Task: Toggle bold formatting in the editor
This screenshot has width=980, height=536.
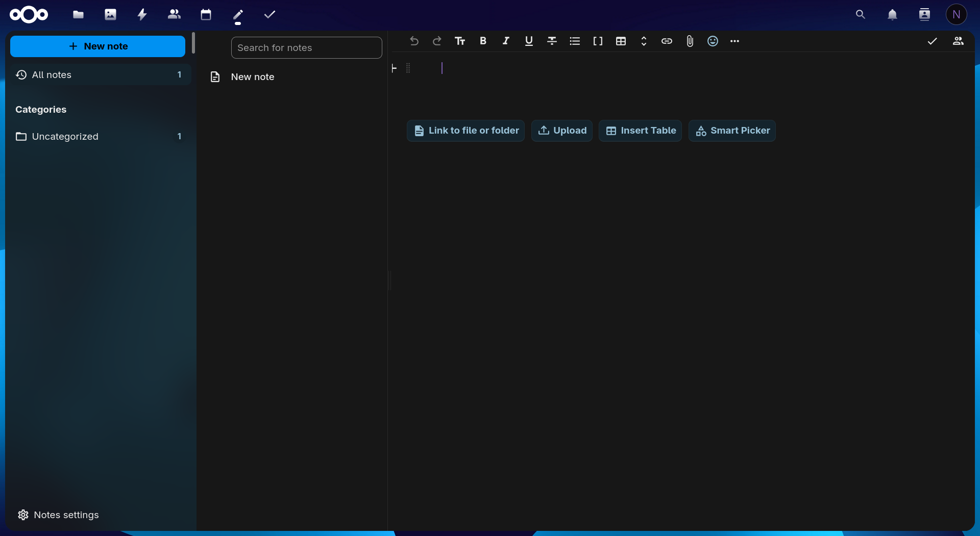Action: click(483, 41)
